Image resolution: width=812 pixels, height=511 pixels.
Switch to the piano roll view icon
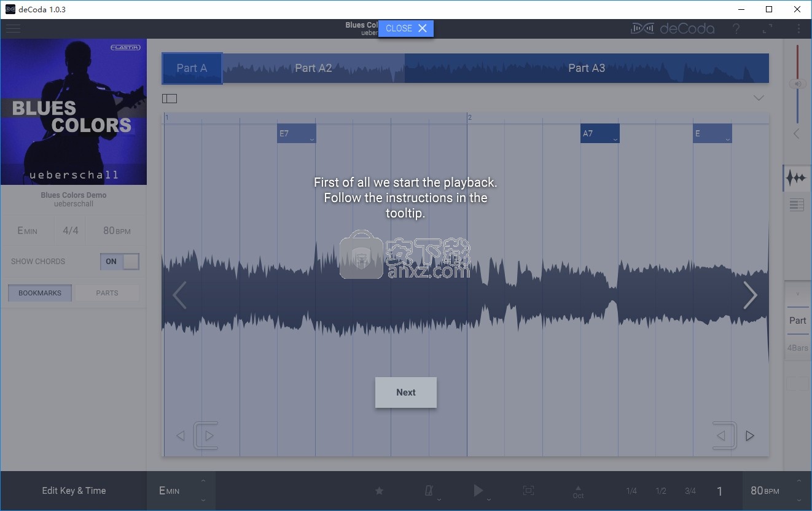click(x=797, y=205)
